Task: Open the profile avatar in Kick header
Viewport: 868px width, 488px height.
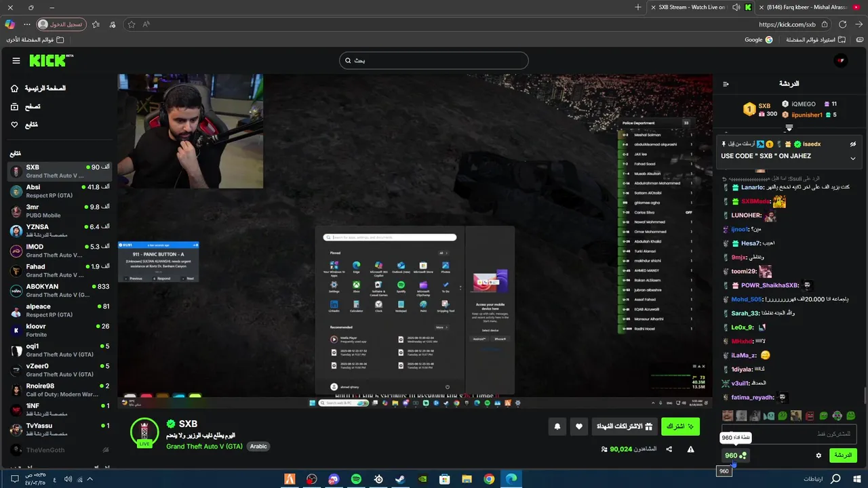Action: click(841, 61)
